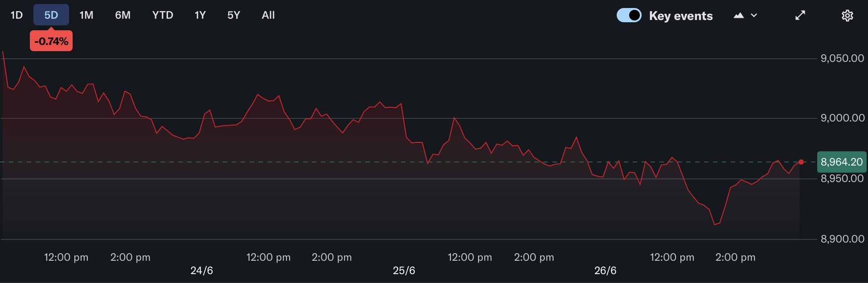Viewport: 868px width, 283px height.
Task: Select the 5D time range
Action: [x=51, y=15]
